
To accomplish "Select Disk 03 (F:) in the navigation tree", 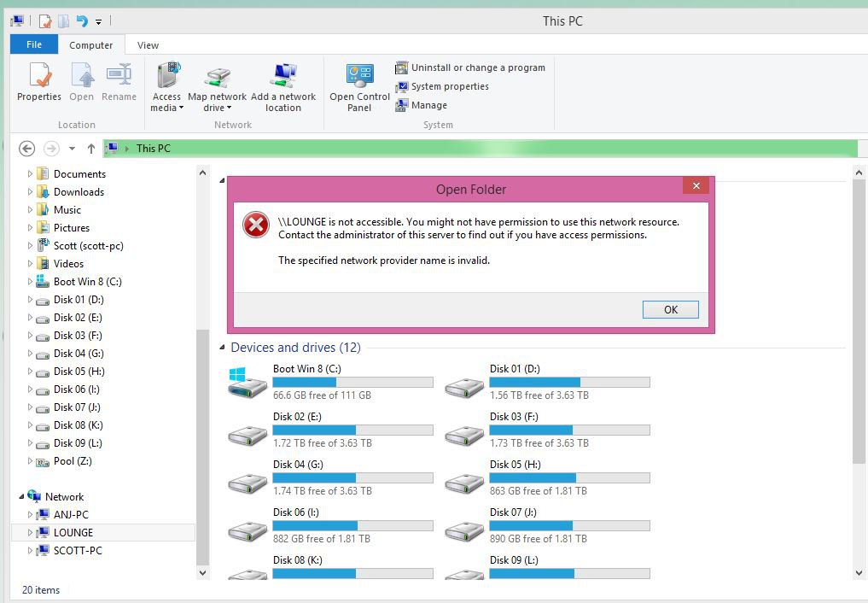I will 78,336.
